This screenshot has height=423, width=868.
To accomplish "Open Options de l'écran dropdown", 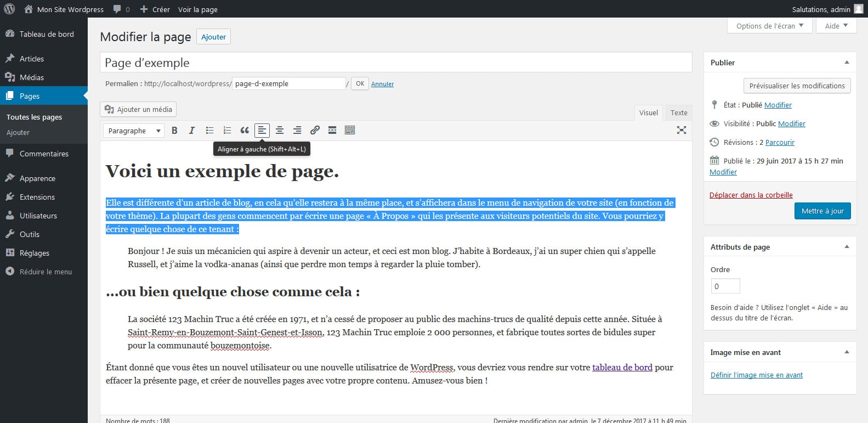I will (770, 26).
